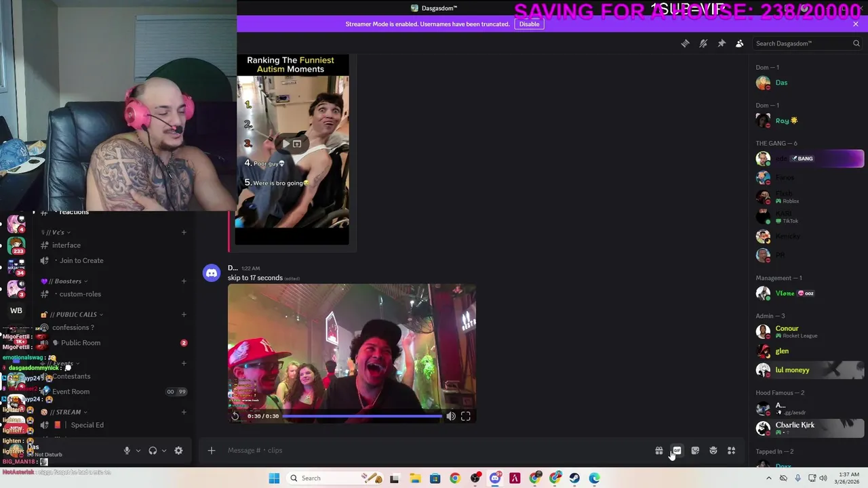Seek on the nightclub video progress bar
Viewport: 868px width, 488px height.
361,416
